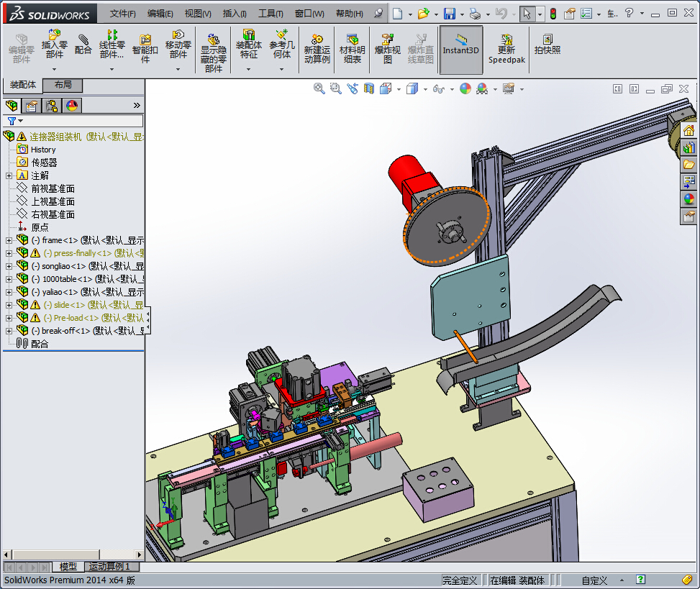Open Design Library icon in task pane

[688, 147]
